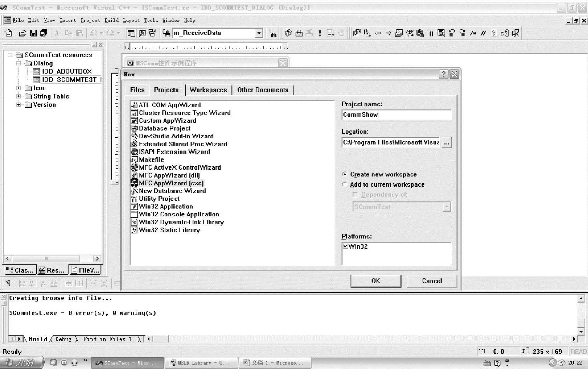Screen dimensions: 588x369
Task: Switch to the Word document taskbar button
Action: click(x=274, y=363)
